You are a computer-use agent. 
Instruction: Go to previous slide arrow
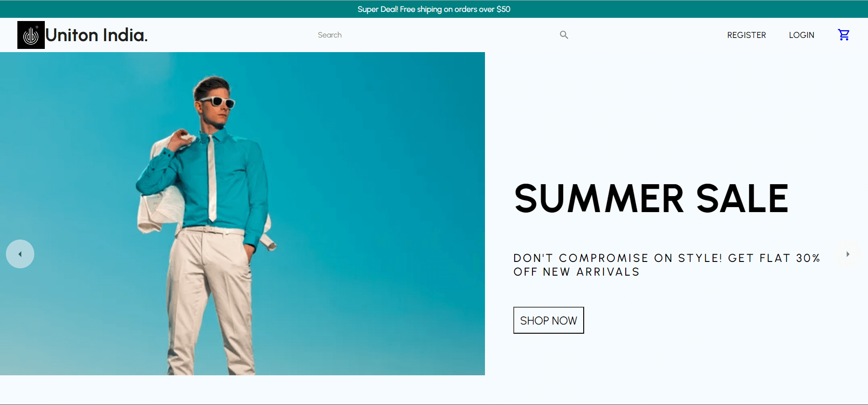[20, 254]
